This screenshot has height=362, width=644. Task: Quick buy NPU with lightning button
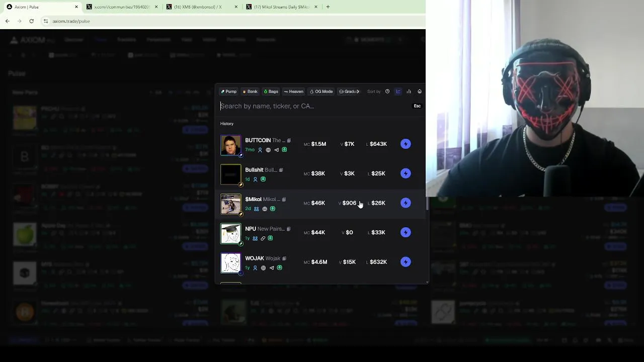tap(406, 232)
